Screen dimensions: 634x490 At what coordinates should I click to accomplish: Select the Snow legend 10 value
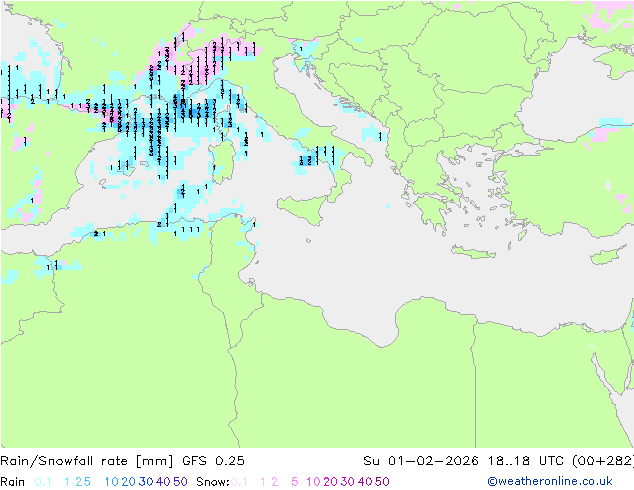click(313, 482)
